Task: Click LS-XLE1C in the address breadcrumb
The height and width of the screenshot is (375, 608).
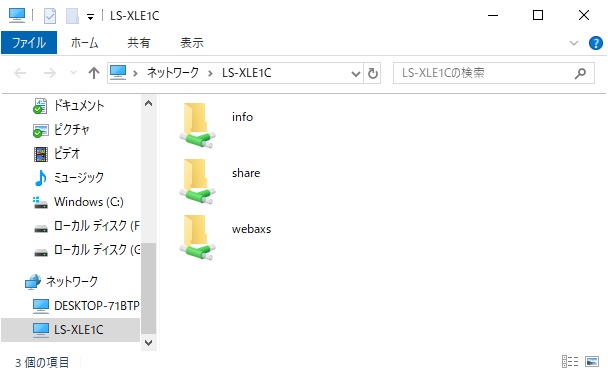Action: point(247,73)
